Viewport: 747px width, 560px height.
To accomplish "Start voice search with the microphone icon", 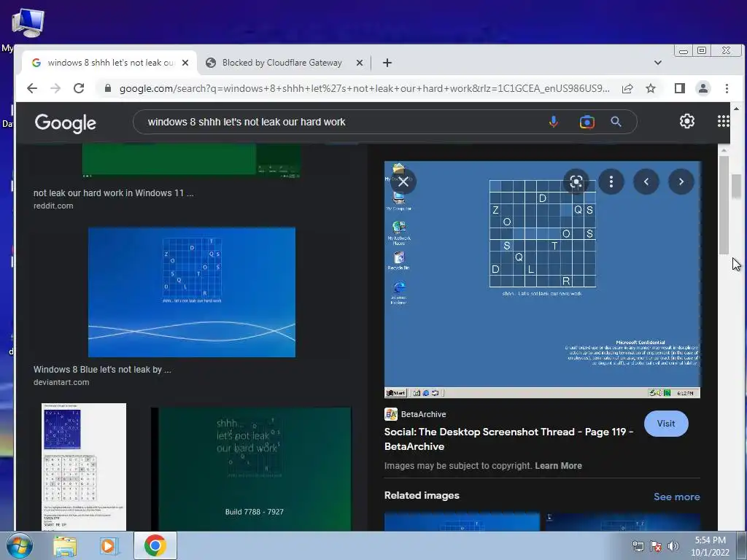I will tap(553, 122).
